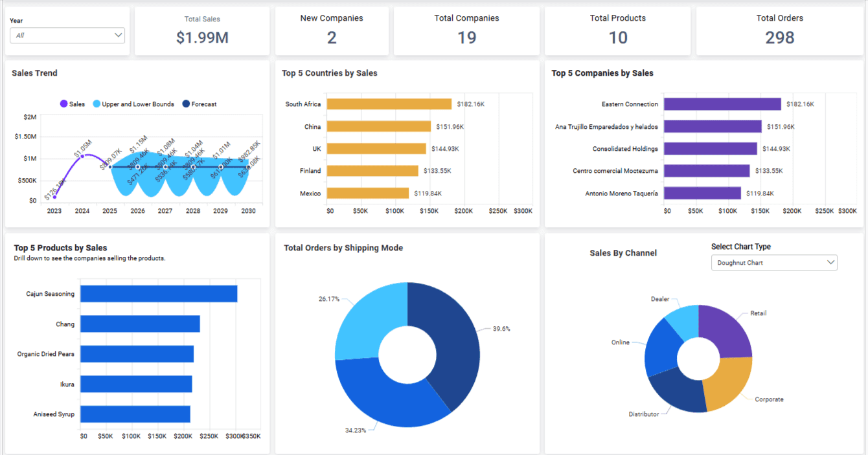
Task: Open the Year filter dropdown
Action: (67, 35)
